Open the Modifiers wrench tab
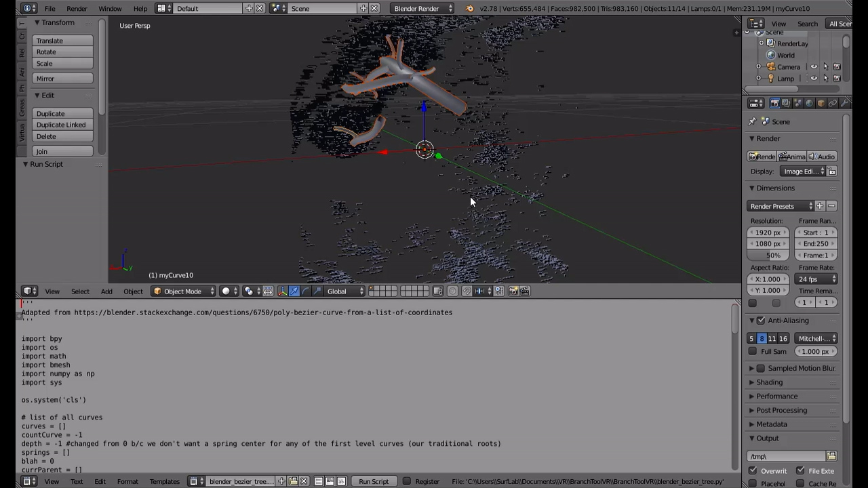The height and width of the screenshot is (488, 868). point(844,103)
